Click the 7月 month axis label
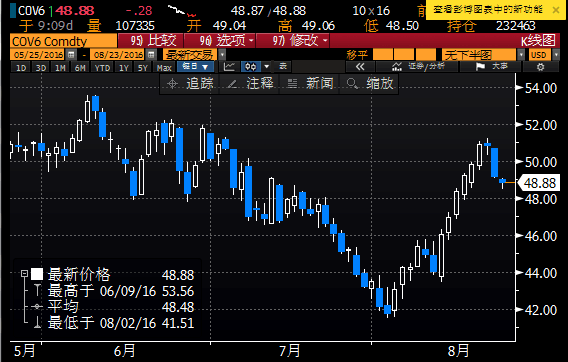Screen dimensions: 568x362 (289, 350)
